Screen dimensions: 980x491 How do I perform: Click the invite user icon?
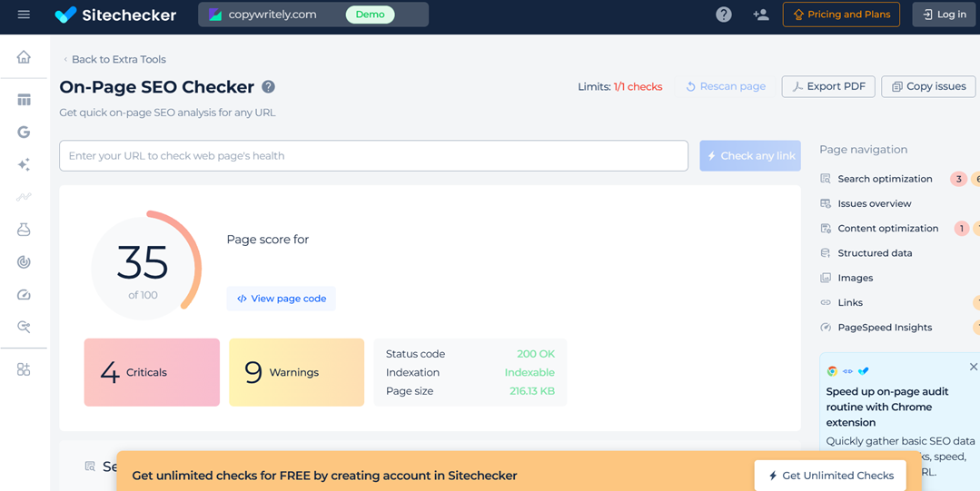tap(760, 15)
